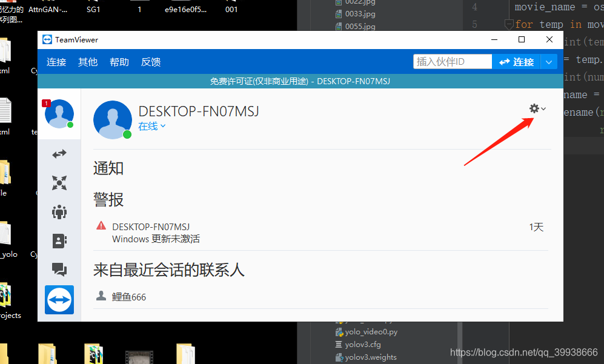Click the TeamViewer logo sidebar button
604x364 pixels.
coord(59,300)
